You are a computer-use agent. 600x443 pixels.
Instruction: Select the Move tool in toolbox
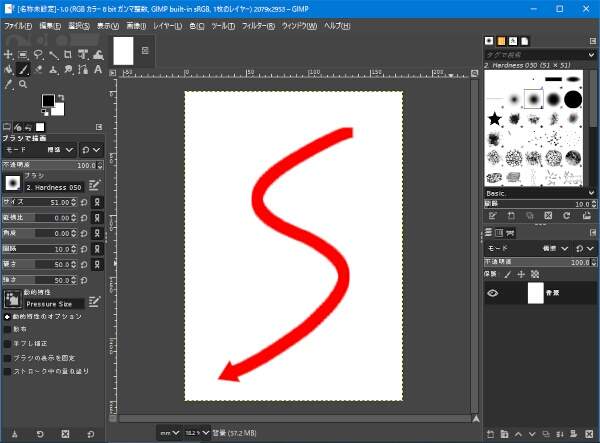point(7,54)
